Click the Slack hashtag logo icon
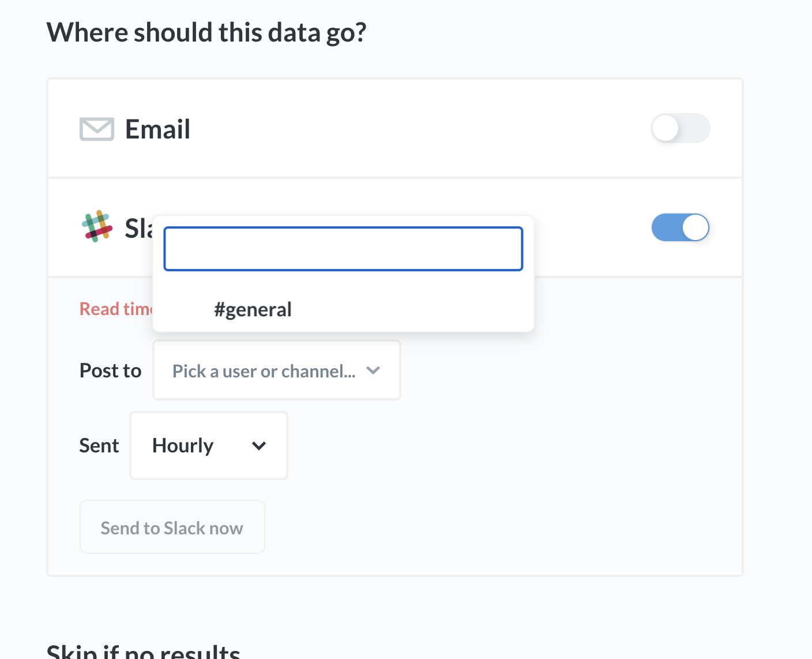This screenshot has width=812, height=659. click(97, 227)
